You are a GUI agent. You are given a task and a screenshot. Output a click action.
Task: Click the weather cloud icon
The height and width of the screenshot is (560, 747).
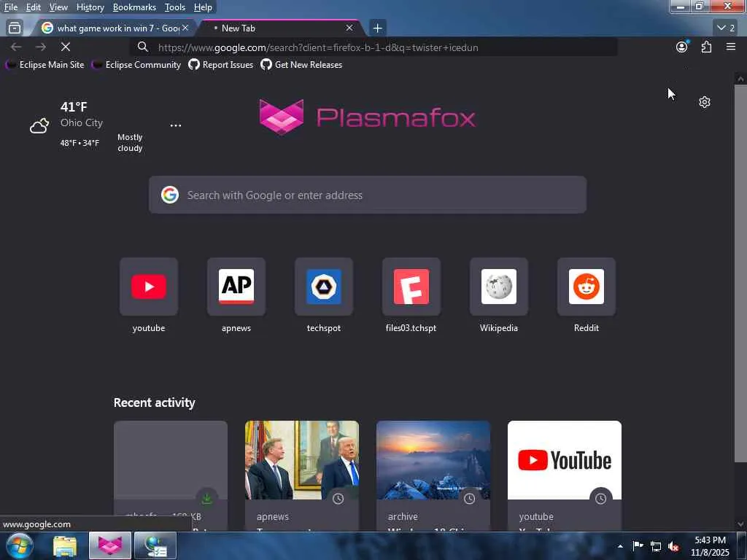pyautogui.click(x=39, y=125)
